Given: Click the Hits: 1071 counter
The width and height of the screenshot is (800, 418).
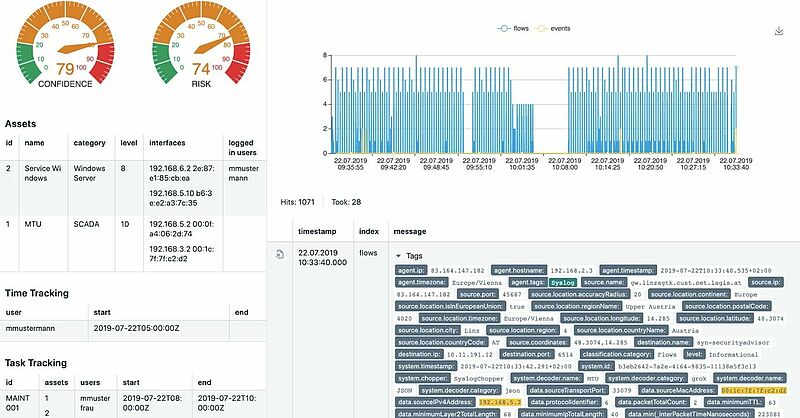Looking at the screenshot, I should [297, 202].
